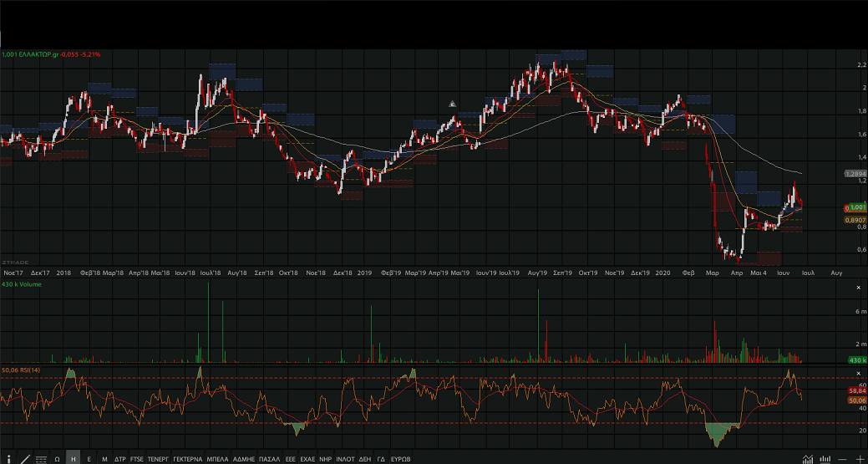Switch to the E weekly timeframe
This screenshot has height=464, width=868.
89,459
